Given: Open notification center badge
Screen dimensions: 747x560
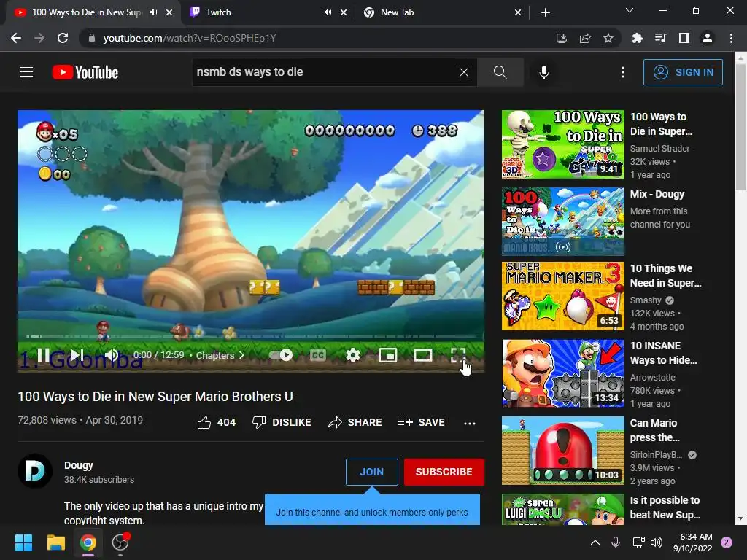Looking at the screenshot, I should pyautogui.click(x=727, y=542).
